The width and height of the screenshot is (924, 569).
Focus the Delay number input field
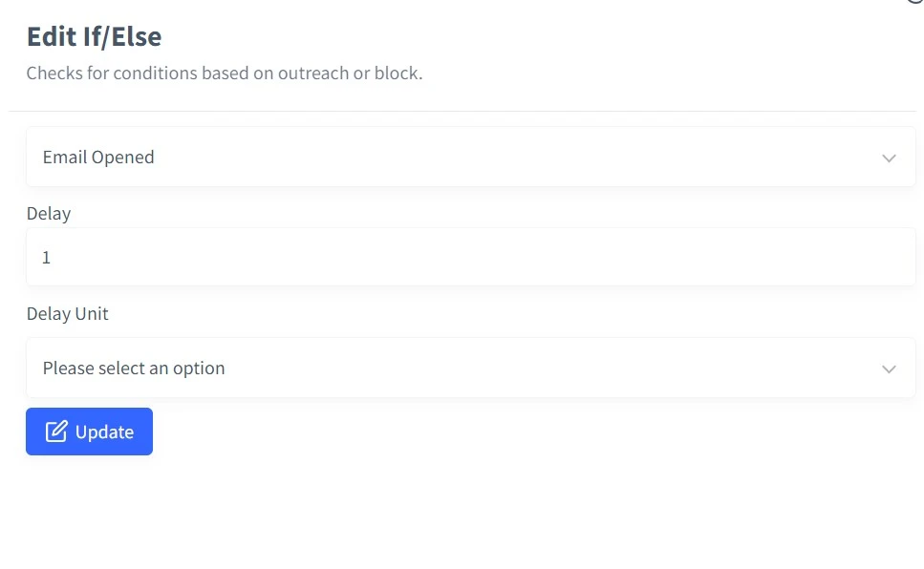pyautogui.click(x=471, y=257)
